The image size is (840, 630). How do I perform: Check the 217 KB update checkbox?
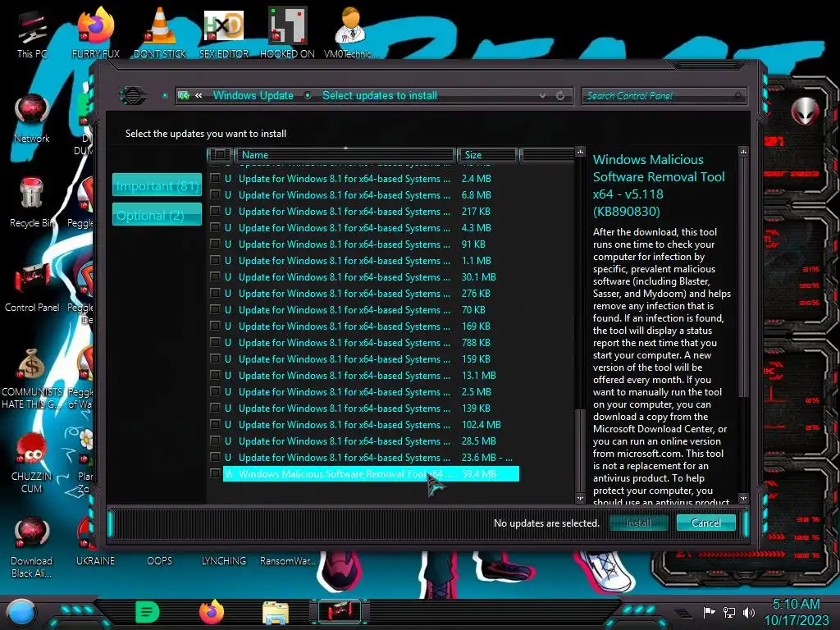coord(215,211)
